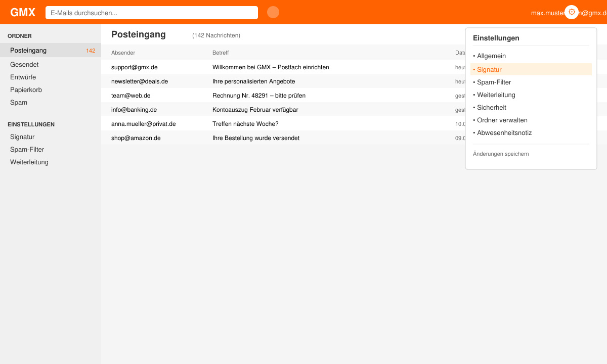607x364 pixels.
Task: Click the Posteingang page heading
Action: click(x=139, y=34)
